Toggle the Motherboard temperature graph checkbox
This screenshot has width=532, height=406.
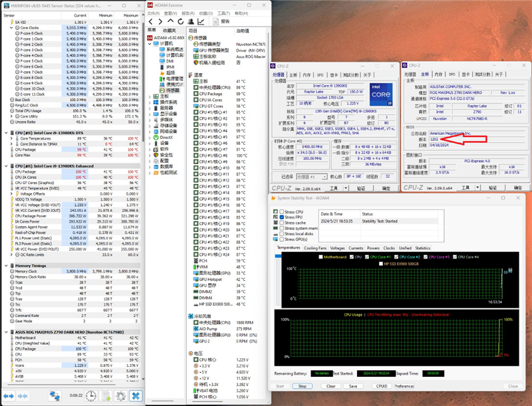(322, 256)
